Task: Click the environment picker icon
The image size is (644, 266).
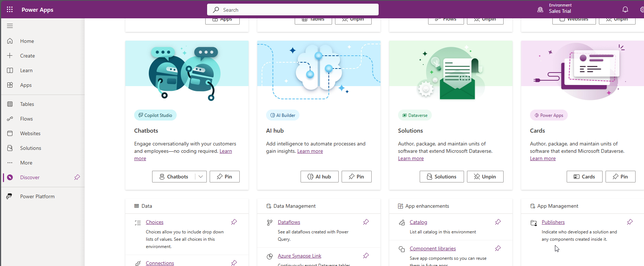Action: pos(540,10)
